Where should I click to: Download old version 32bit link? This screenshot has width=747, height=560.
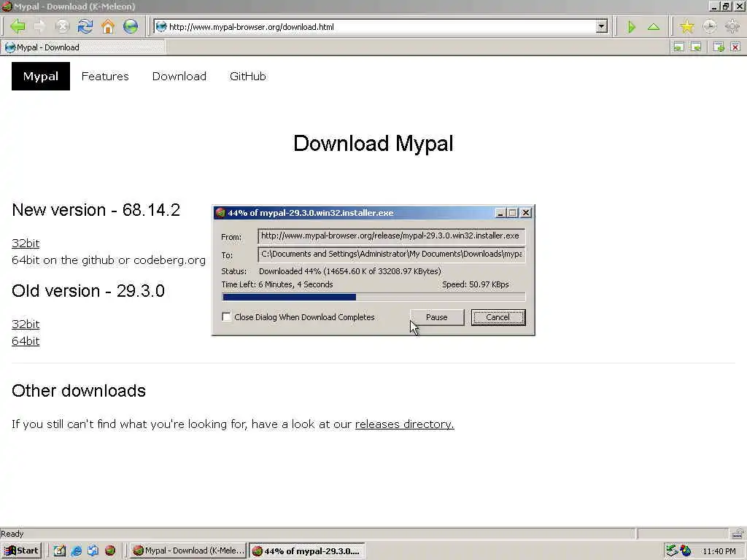26,324
